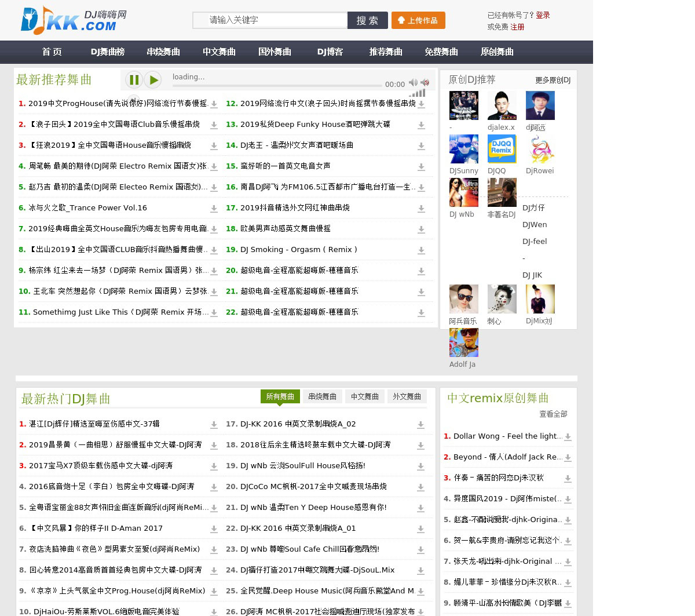This screenshot has width=695, height=616.
Task: Open the 免费舞曲 navigation item
Action: (441, 52)
